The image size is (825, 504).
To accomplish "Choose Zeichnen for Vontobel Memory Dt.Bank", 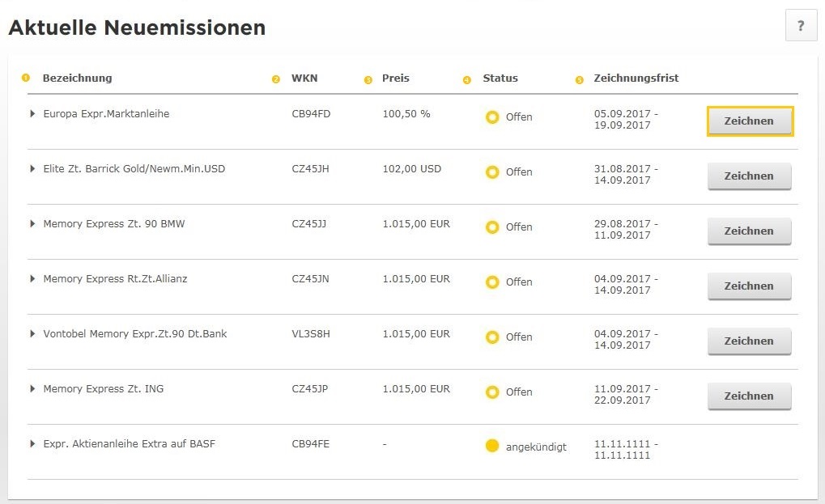I will pos(749,341).
